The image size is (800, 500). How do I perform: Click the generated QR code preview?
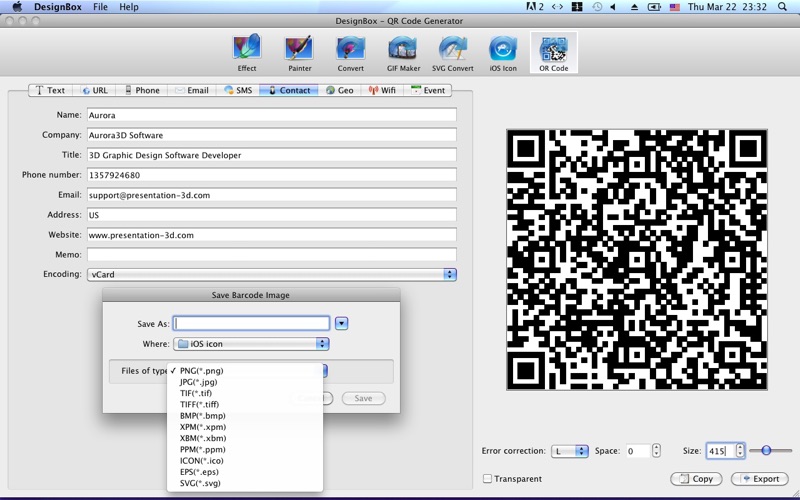point(637,260)
